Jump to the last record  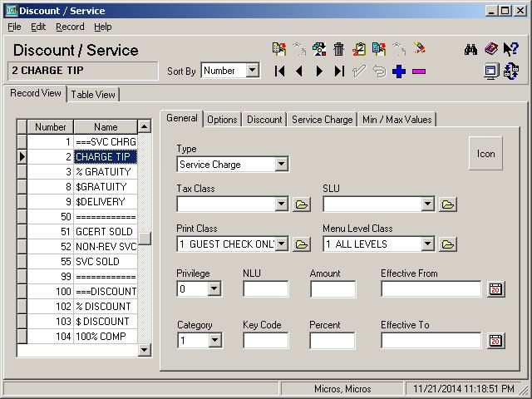coord(339,71)
